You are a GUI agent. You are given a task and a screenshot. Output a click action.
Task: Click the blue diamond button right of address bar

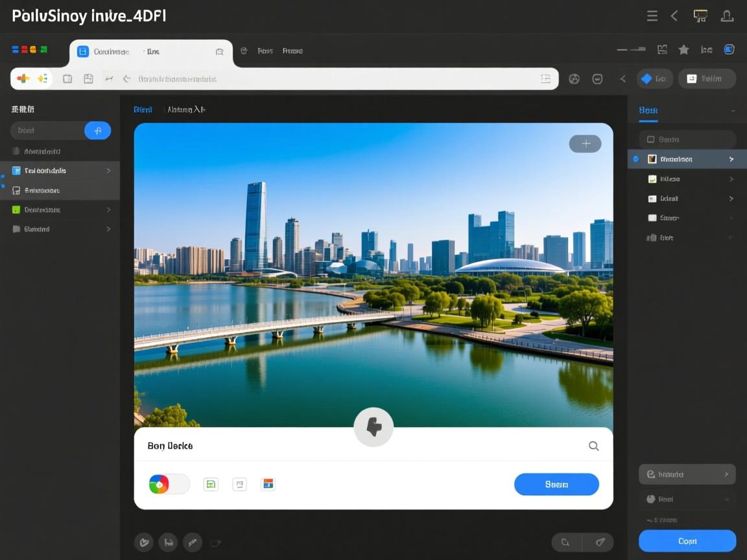[x=654, y=78]
